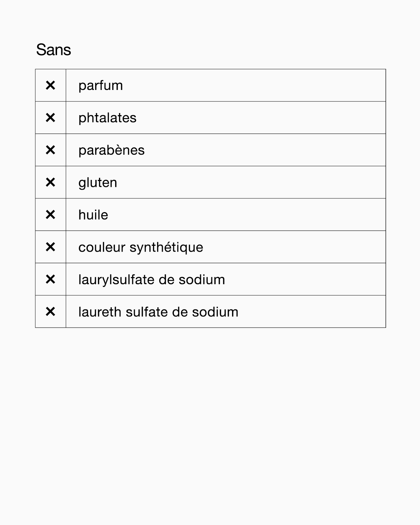Click the X icon beside laurylsulfate de sodium
Viewport: 420px width, 525px height.
50,279
